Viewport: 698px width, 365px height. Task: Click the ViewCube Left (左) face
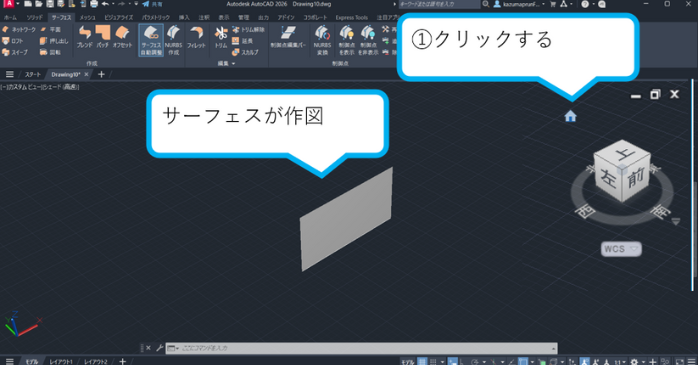click(x=608, y=178)
